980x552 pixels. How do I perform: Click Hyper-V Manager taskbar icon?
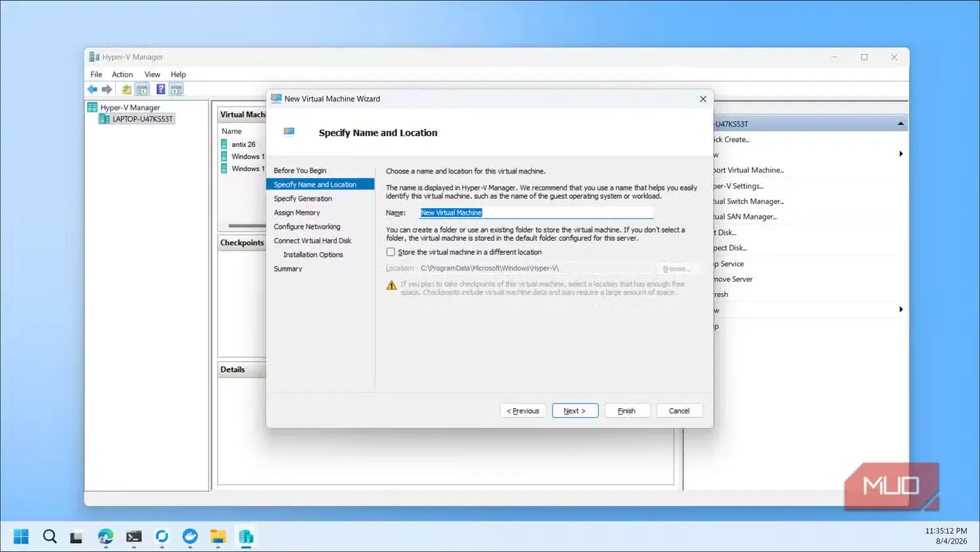246,537
